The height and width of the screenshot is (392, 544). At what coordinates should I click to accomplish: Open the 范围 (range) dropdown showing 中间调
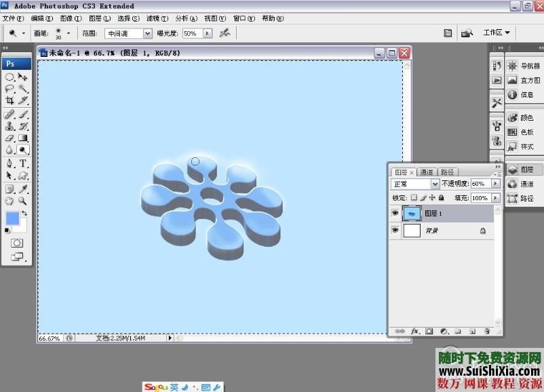tap(128, 33)
